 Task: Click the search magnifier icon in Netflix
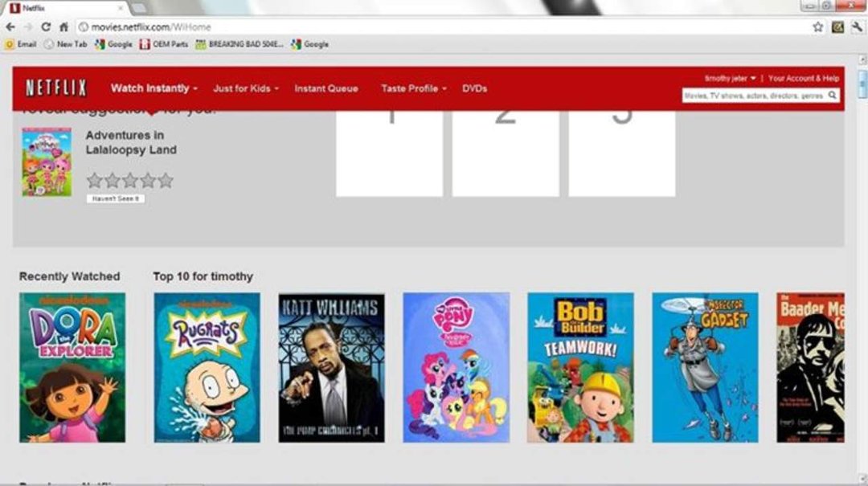[832, 96]
